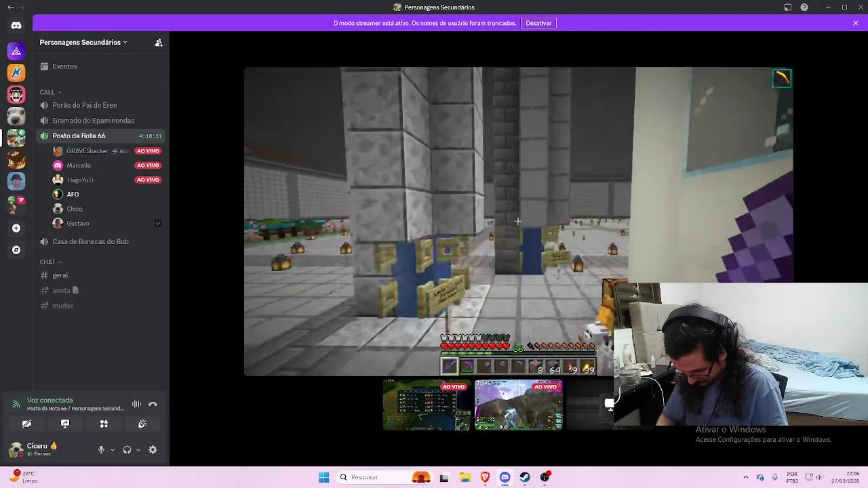Open Windows Start menu
This screenshot has width=868, height=488.
[x=323, y=477]
